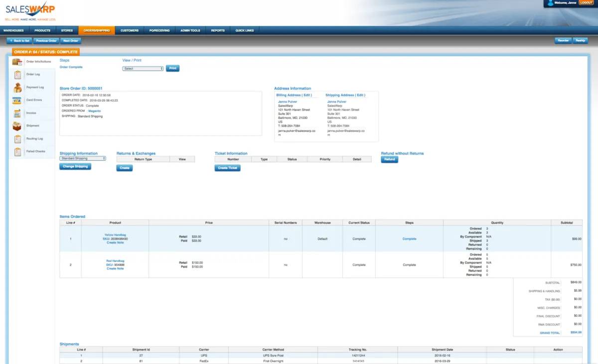Screen dimensions: 598x364
Task: Click the Card Errors VISA icon
Action: tap(17, 100)
